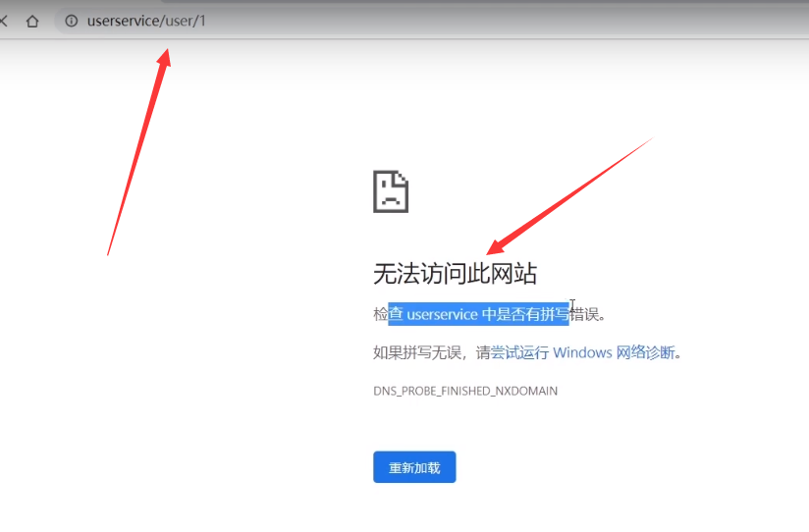Click the 重新加载 reload button
This screenshot has height=532, width=809.
coord(414,467)
